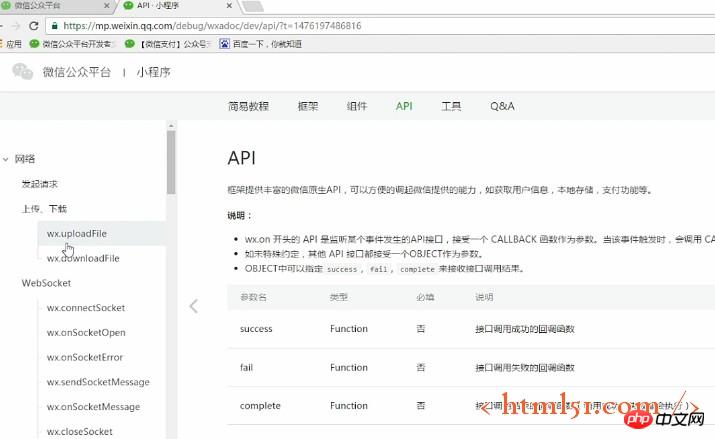The width and height of the screenshot is (715, 439).
Task: Open the Q&A navigation tab
Action: pyautogui.click(x=502, y=106)
